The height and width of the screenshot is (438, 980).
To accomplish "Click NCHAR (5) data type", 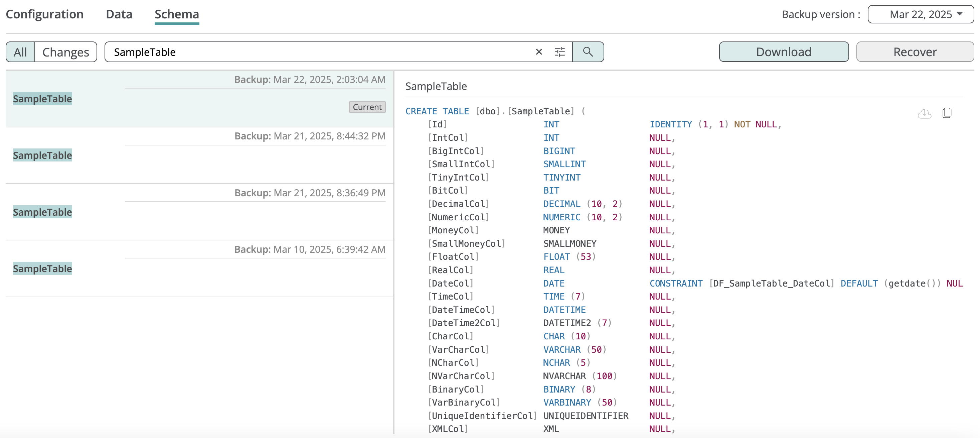I will pyautogui.click(x=567, y=362).
